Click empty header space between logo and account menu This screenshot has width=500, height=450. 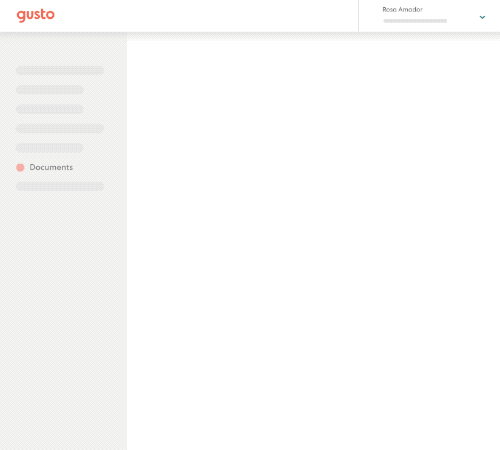point(207,16)
